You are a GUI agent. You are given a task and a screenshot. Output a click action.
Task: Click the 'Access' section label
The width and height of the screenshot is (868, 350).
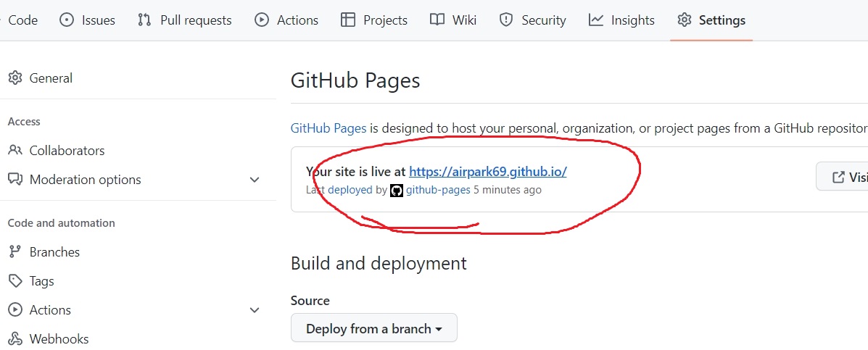tap(24, 122)
